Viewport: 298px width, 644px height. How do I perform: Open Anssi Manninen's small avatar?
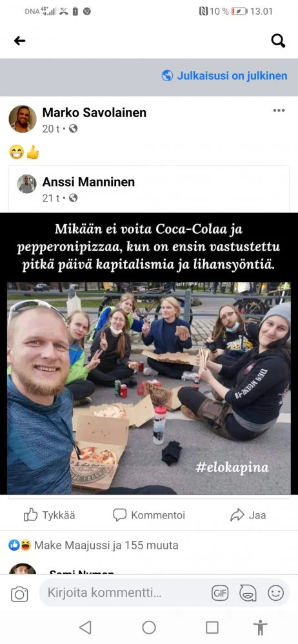pyautogui.click(x=26, y=184)
